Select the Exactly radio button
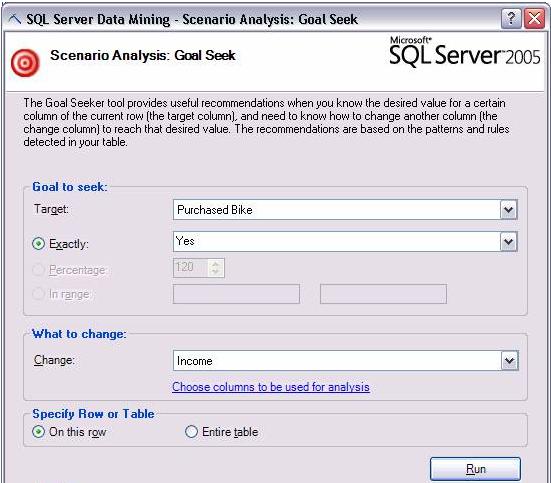The image size is (551, 483). click(38, 244)
